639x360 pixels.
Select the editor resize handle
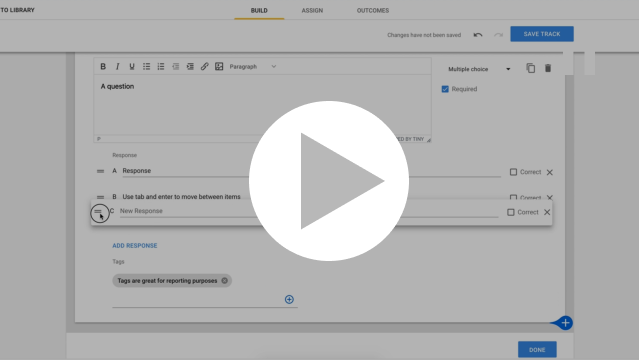pos(428,139)
